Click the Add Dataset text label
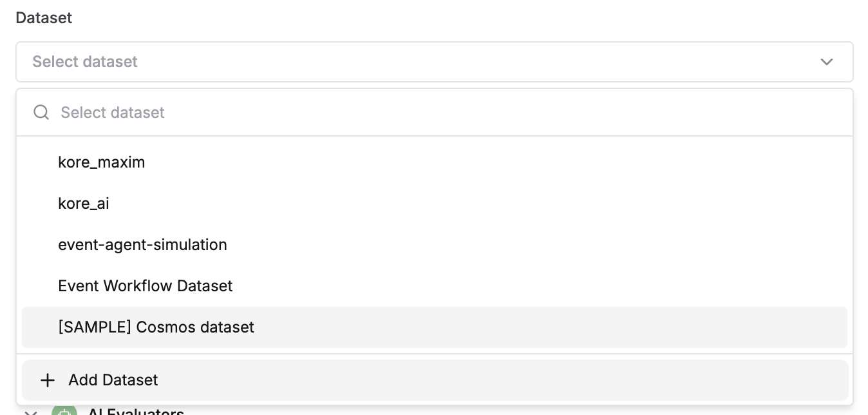Viewport: 868px width, 415px height. click(x=113, y=380)
